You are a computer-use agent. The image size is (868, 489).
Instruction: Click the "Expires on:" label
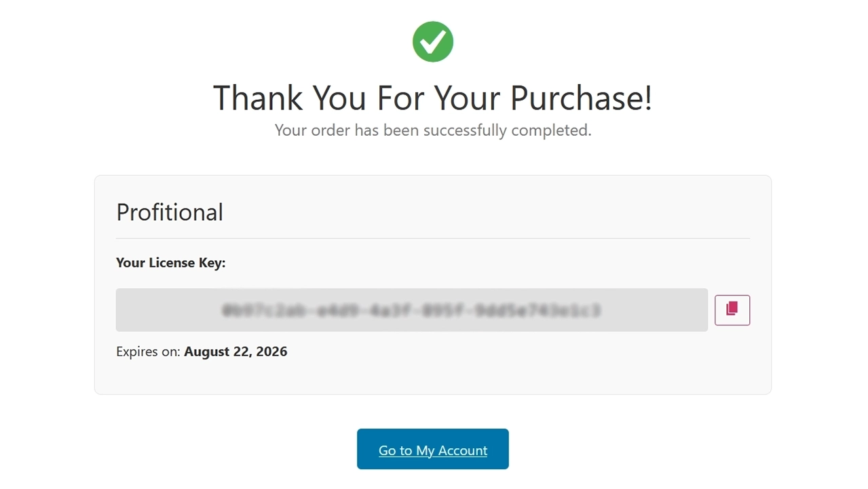tap(148, 352)
